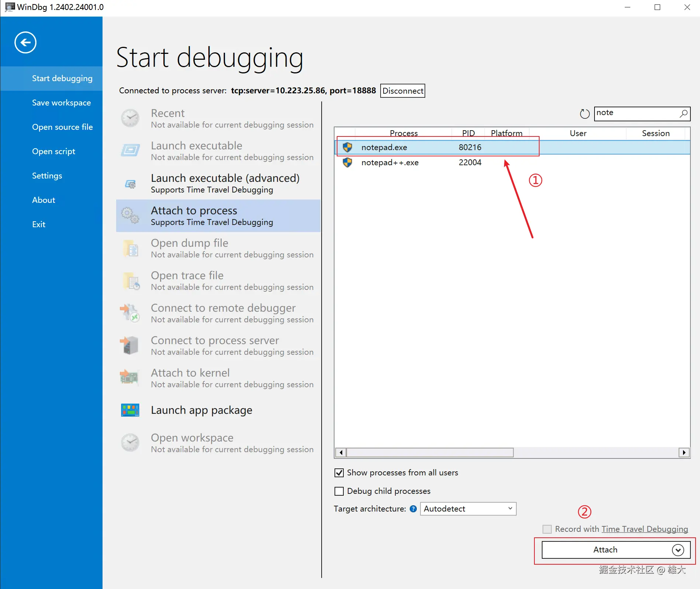The image size is (700, 589).
Task: Click the Connect to process server option
Action: point(218,346)
